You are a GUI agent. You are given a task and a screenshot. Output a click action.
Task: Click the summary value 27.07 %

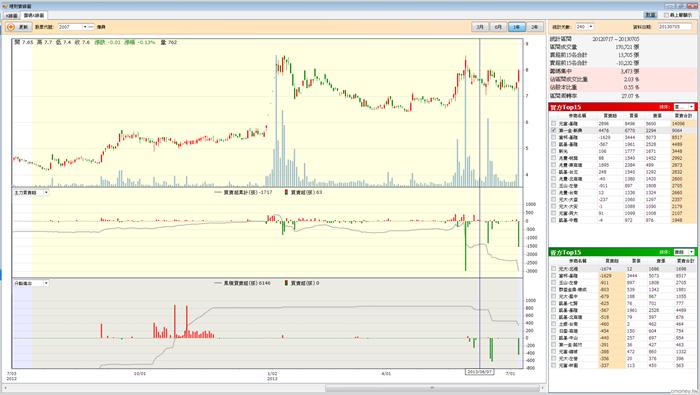coord(630,96)
